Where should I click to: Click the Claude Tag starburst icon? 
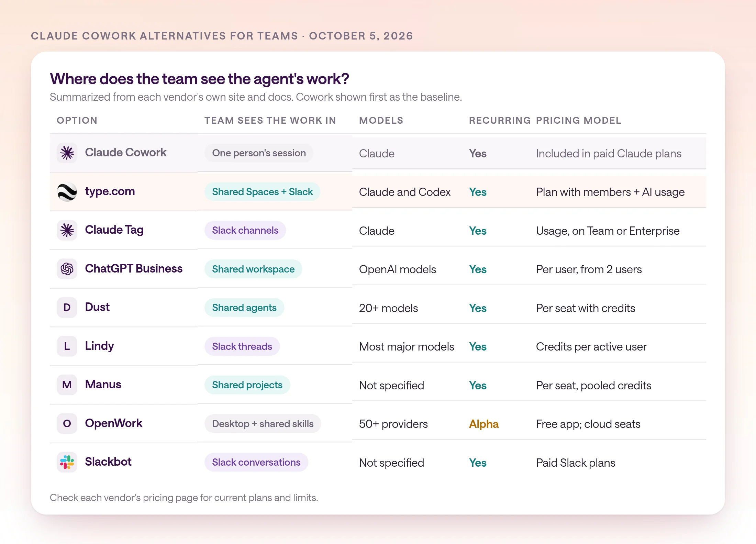[67, 230]
